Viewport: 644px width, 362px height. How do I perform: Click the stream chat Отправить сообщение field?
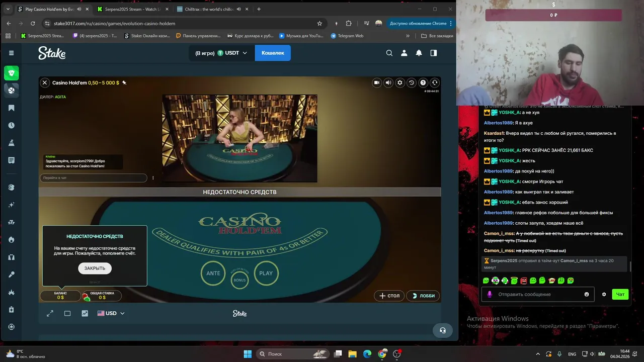538,294
